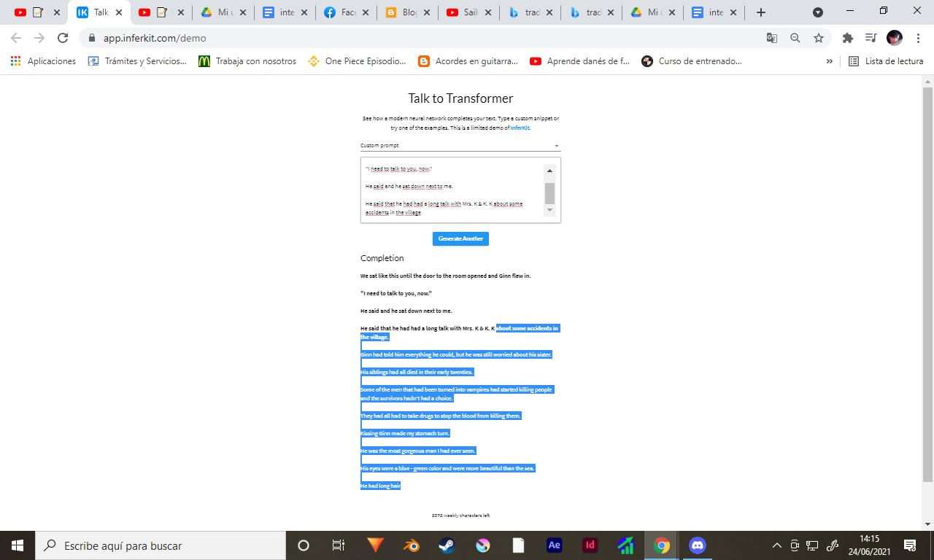Image resolution: width=934 pixels, height=560 pixels.
Task: Click the Windows taskbar search box
Action: click(x=161, y=545)
